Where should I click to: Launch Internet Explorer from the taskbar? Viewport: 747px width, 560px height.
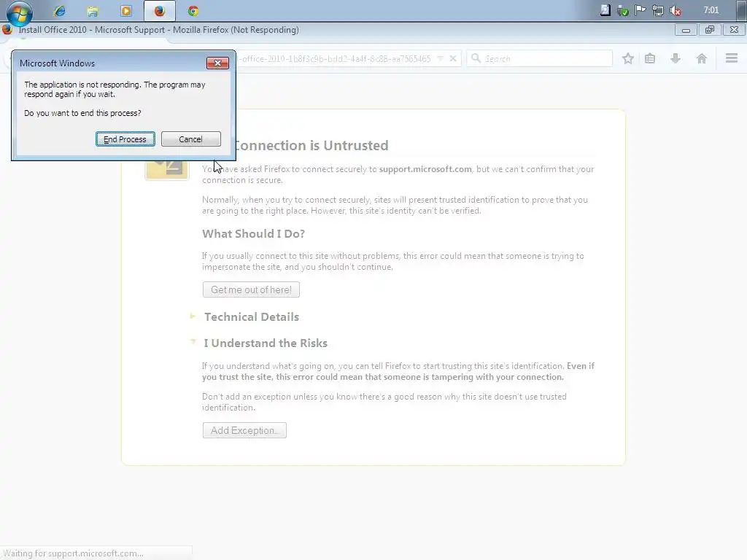[60, 11]
